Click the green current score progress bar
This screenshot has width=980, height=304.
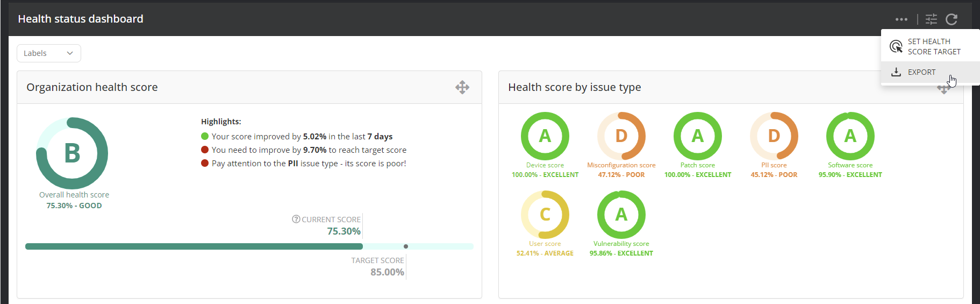(x=194, y=246)
